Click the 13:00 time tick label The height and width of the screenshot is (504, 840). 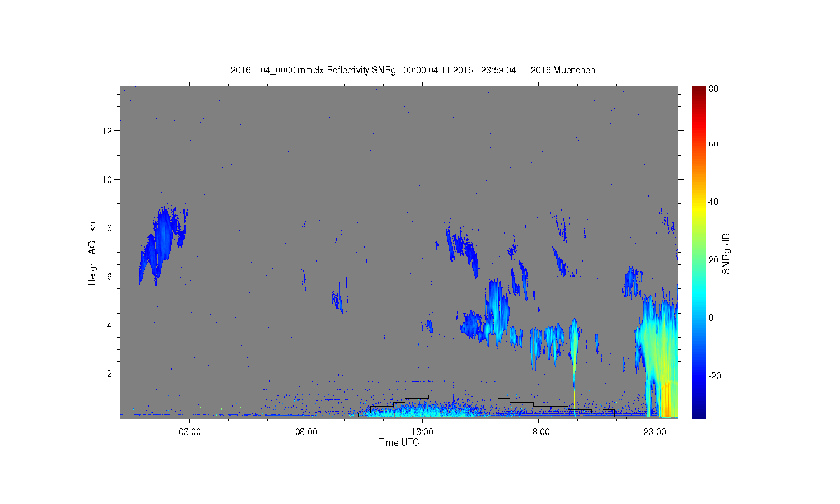click(422, 432)
